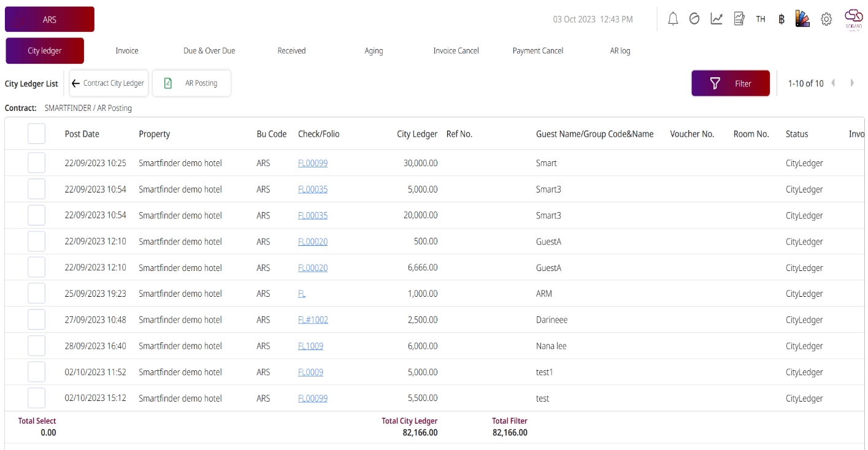
Task: Open the settings gear
Action: coord(826,20)
